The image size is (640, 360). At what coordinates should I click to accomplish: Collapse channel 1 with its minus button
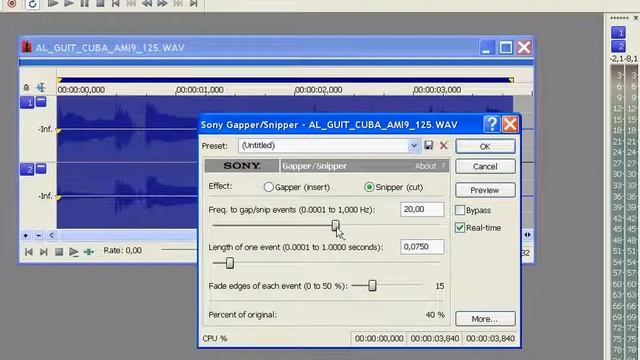[x=41, y=101]
